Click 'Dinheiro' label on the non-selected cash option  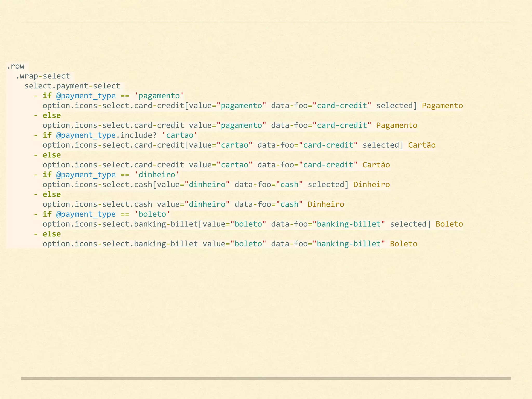click(326, 204)
